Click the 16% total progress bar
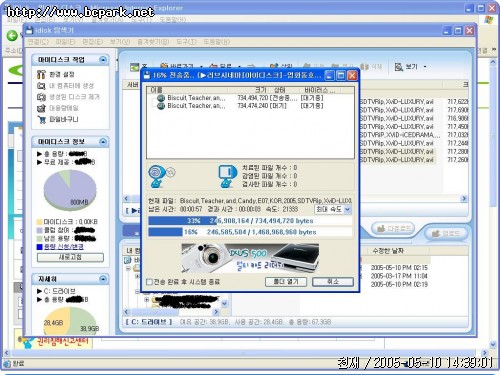The image size is (500, 375). coord(250,232)
